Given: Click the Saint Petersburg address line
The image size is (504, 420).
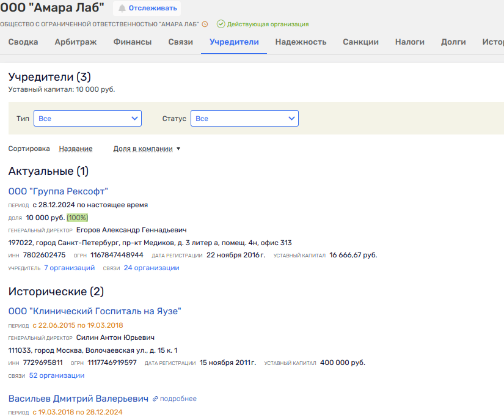Looking at the screenshot, I should coord(150,243).
